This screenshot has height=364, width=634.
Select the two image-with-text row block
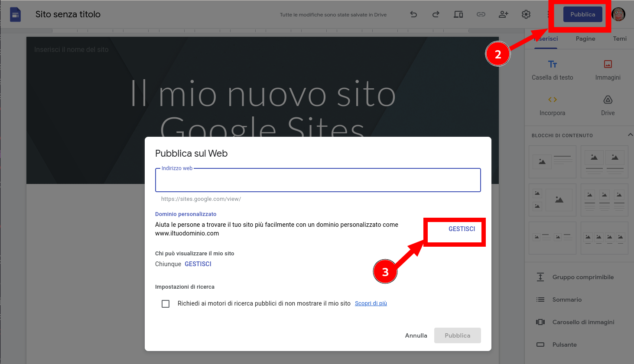(553, 238)
